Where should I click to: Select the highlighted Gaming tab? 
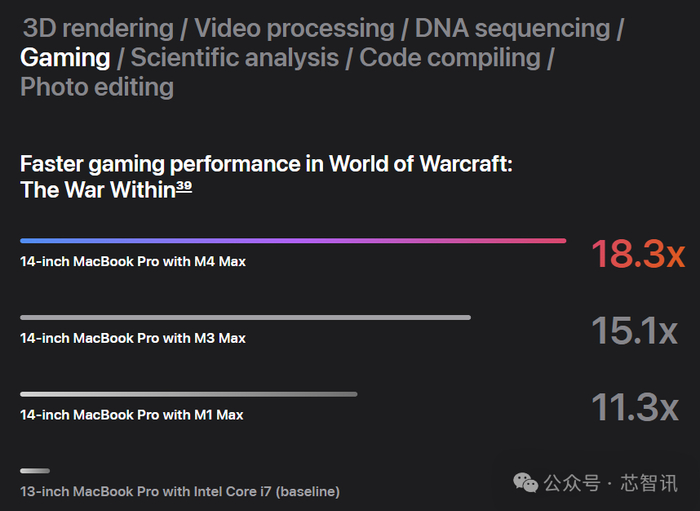pyautogui.click(x=65, y=58)
